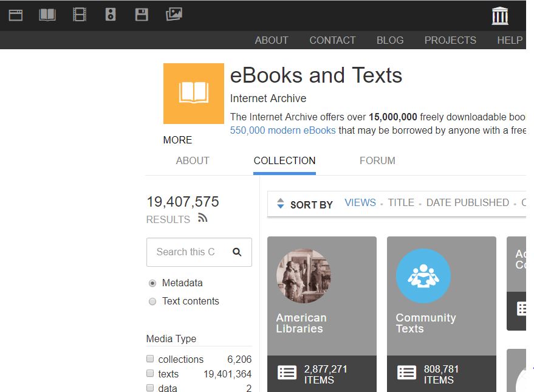Check the texts media type checkbox

pos(150,373)
